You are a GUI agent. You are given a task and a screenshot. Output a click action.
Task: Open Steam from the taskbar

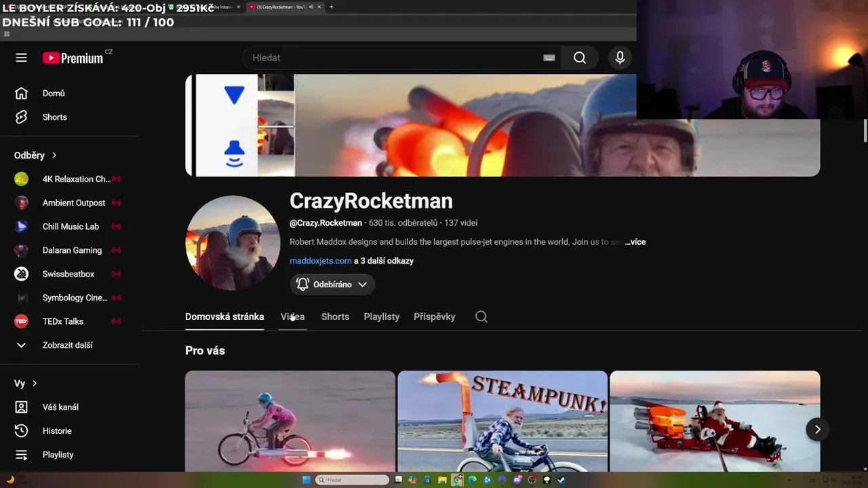561,480
